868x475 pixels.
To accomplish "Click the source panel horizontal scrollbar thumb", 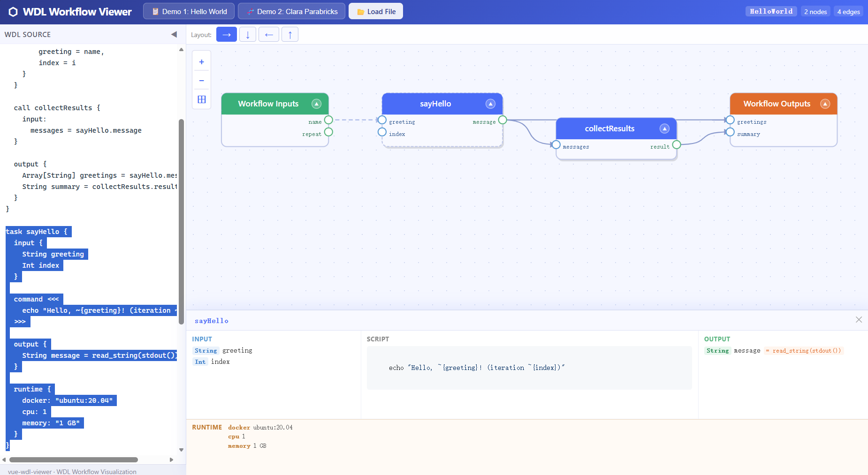I will click(x=73, y=460).
